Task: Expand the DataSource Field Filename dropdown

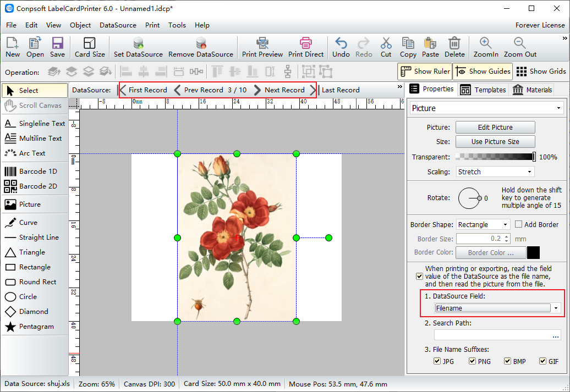Action: pos(497,308)
